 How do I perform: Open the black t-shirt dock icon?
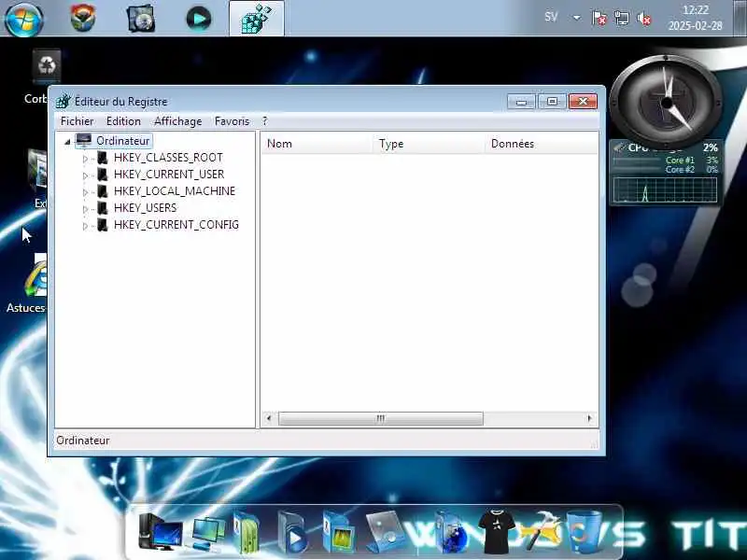coord(496,530)
